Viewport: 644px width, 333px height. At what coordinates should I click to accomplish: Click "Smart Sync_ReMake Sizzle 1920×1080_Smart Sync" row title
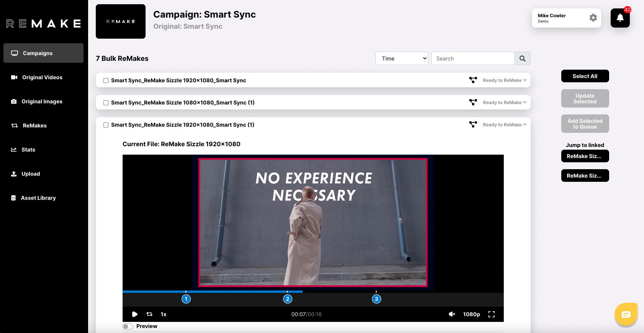179,80
